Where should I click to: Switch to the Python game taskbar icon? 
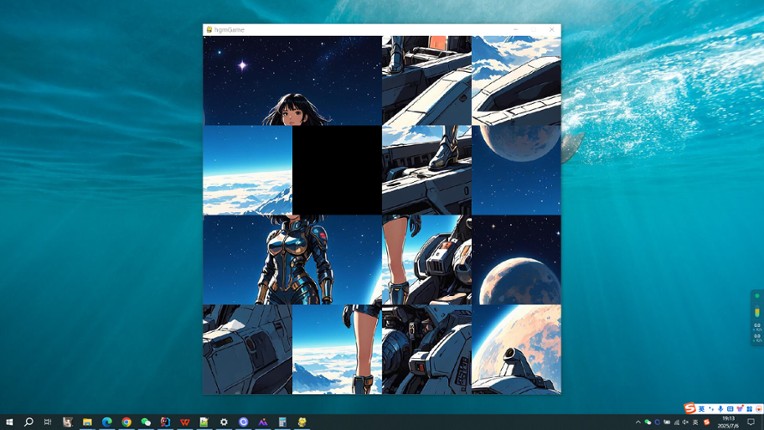coord(302,422)
